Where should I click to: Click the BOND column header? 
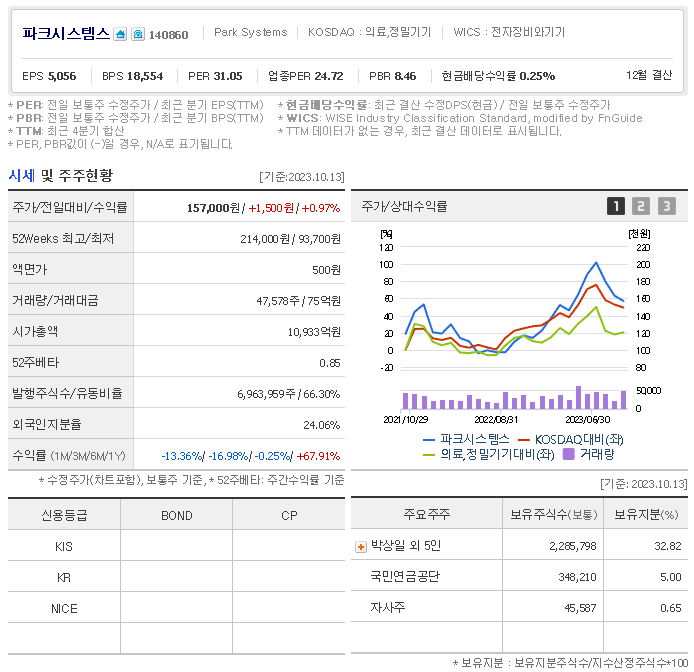[177, 516]
